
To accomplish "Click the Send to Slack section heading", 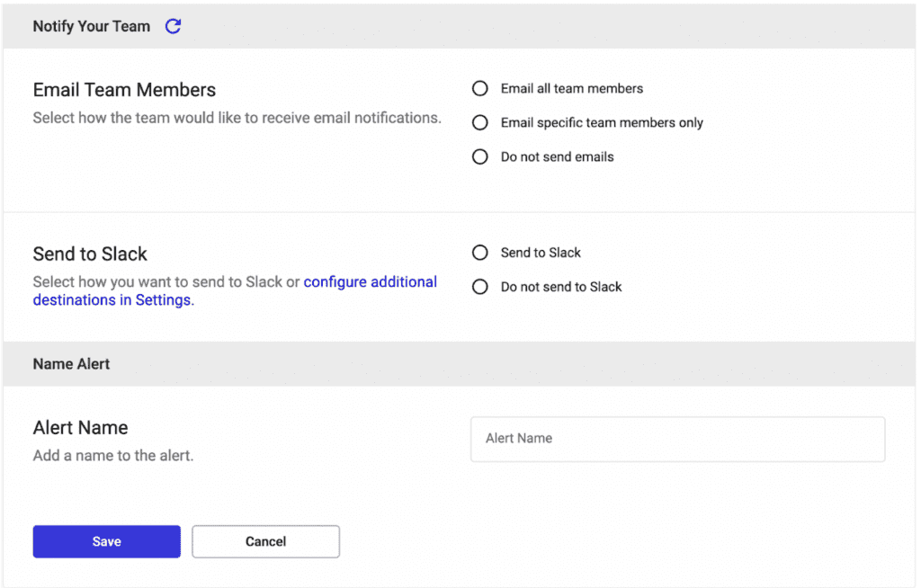I will (x=90, y=254).
